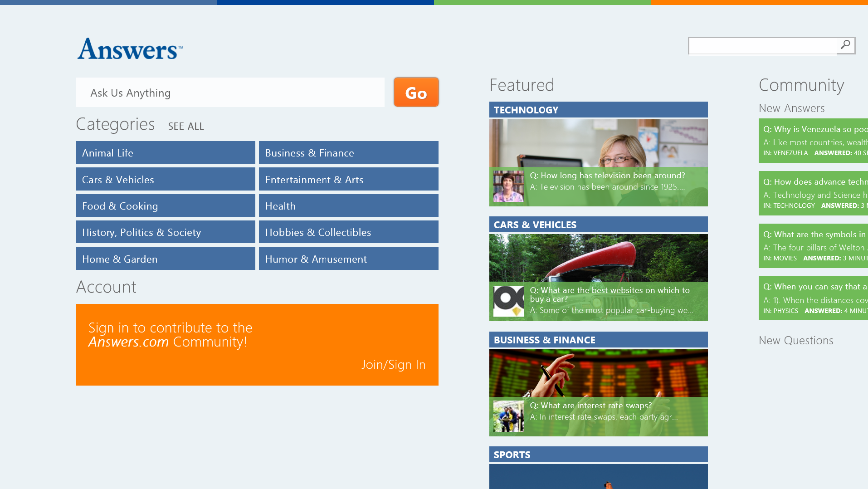Screen dimensions: 868x489
Task: Select Humor & Amusement category
Action: pyautogui.click(x=348, y=259)
